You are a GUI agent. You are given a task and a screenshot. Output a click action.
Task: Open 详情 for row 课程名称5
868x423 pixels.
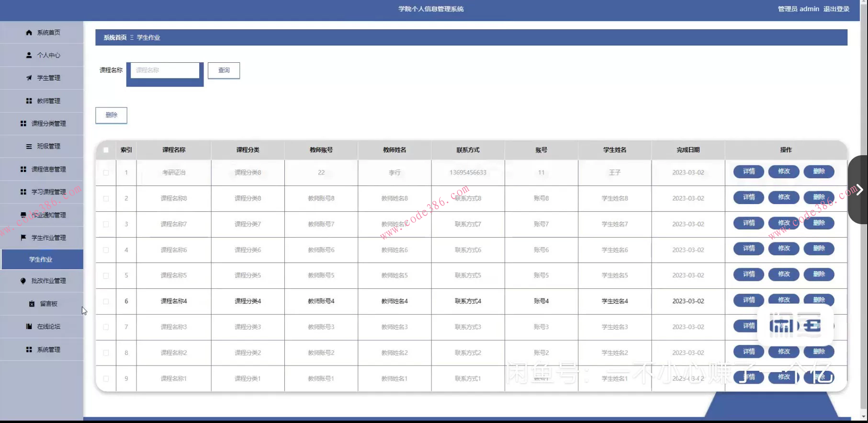[749, 274]
